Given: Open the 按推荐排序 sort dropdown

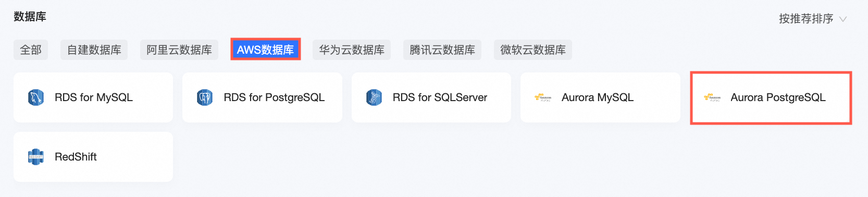Looking at the screenshot, I should coord(813,19).
